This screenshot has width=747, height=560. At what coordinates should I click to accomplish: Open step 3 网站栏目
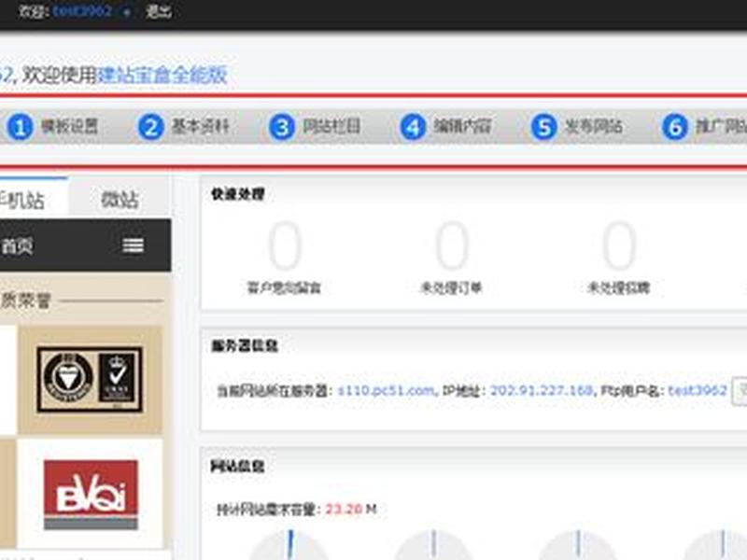(x=315, y=127)
